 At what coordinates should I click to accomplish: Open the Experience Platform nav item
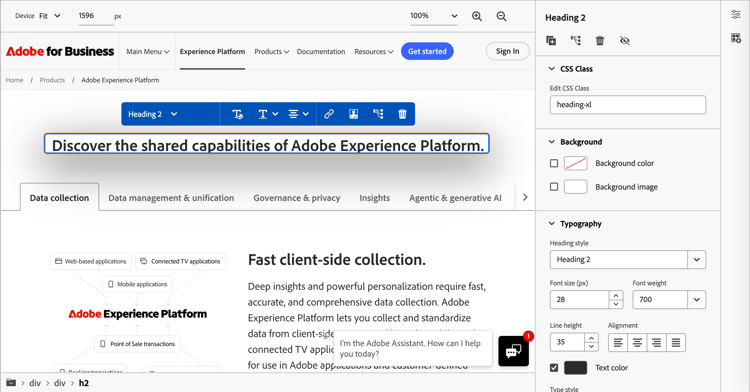[x=212, y=52]
